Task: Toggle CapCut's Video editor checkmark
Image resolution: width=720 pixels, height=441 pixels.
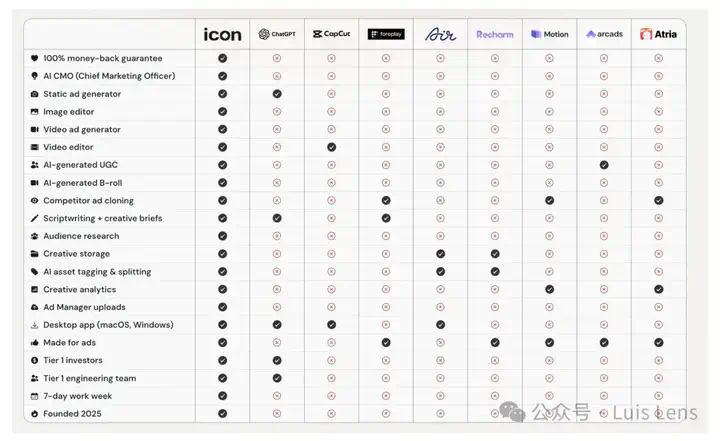Action: pos(332,147)
